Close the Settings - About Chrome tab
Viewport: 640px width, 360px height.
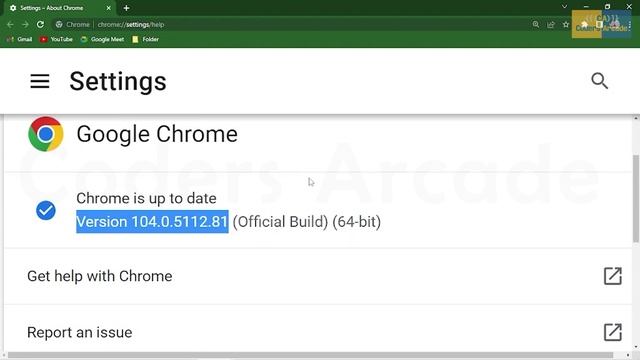click(109, 8)
